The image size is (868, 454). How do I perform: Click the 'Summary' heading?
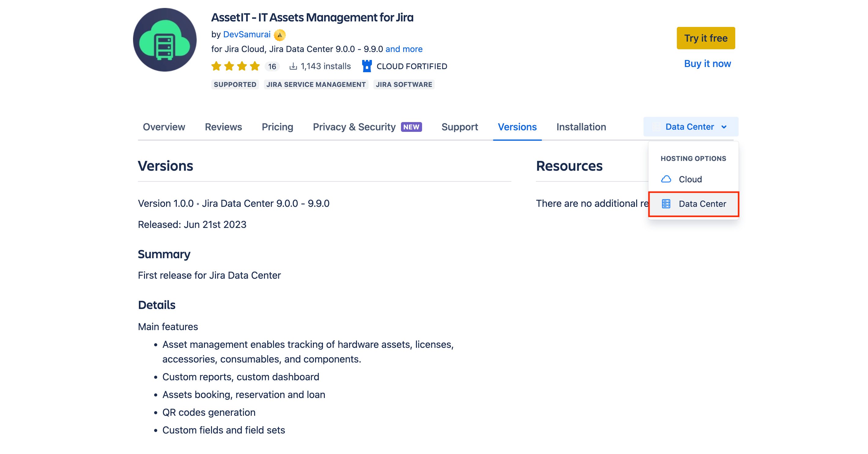tap(164, 254)
